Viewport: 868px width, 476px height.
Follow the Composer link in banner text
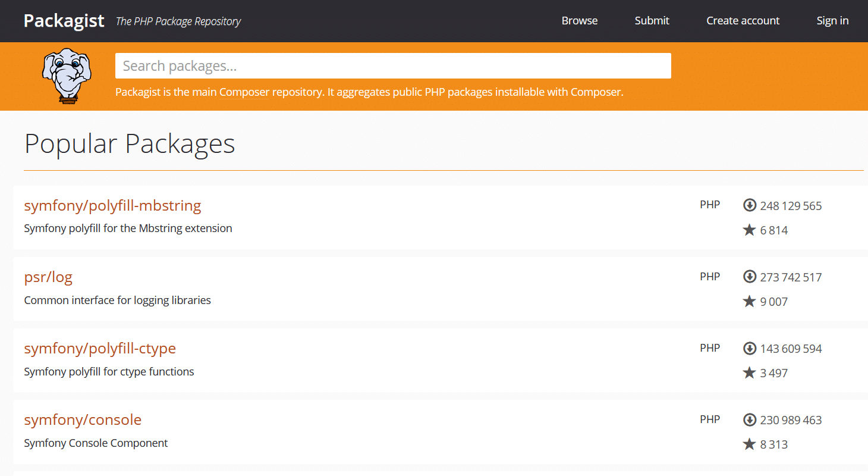(x=244, y=92)
